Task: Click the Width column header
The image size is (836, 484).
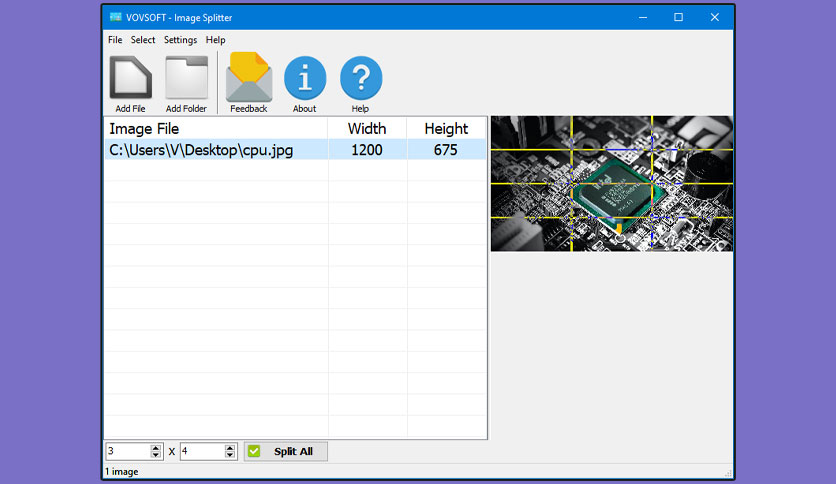Action: pyautogui.click(x=367, y=128)
